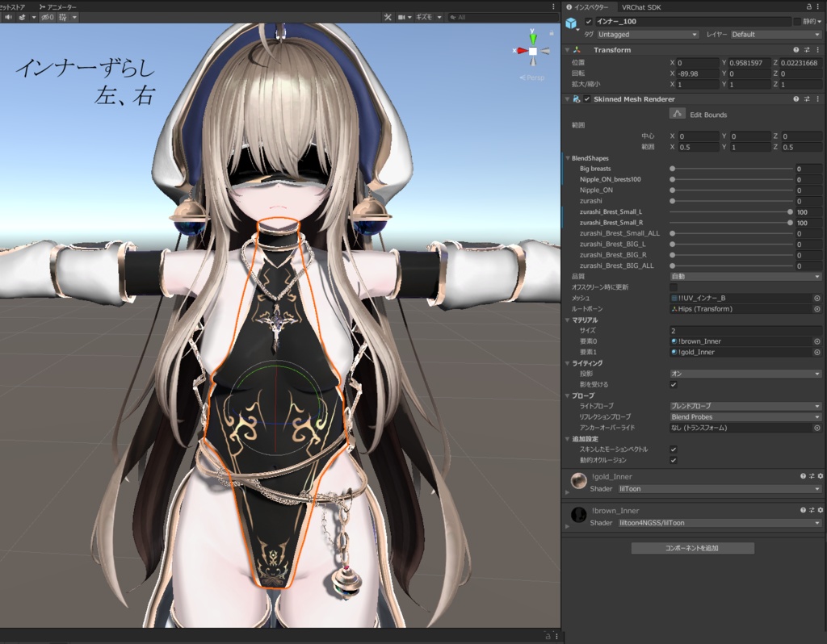Open object picker for mesh !!UV_インナー_B

tap(817, 299)
